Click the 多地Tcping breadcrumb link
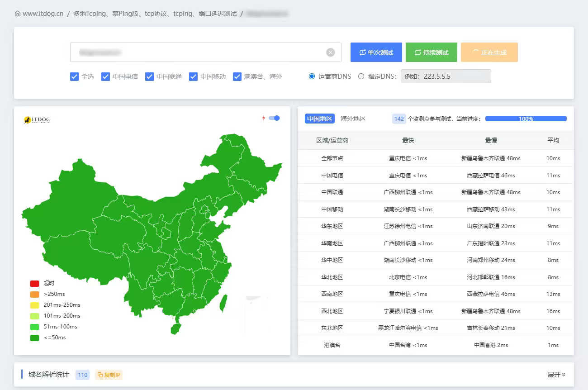 click(155, 14)
